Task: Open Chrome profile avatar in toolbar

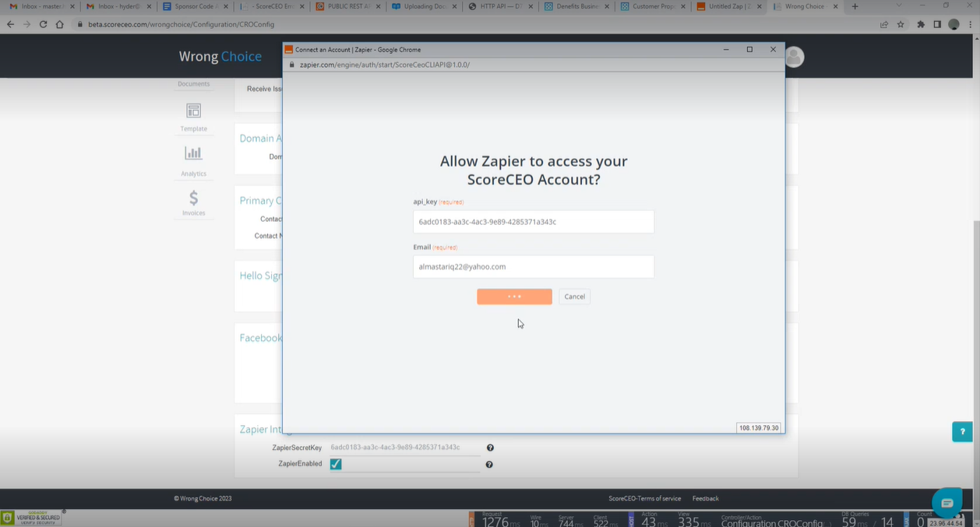Action: point(954,24)
